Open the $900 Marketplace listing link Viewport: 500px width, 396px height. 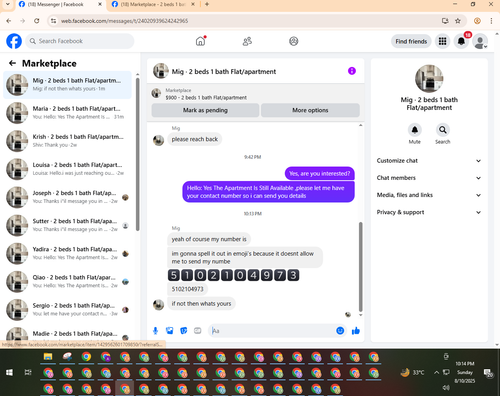[x=206, y=98]
